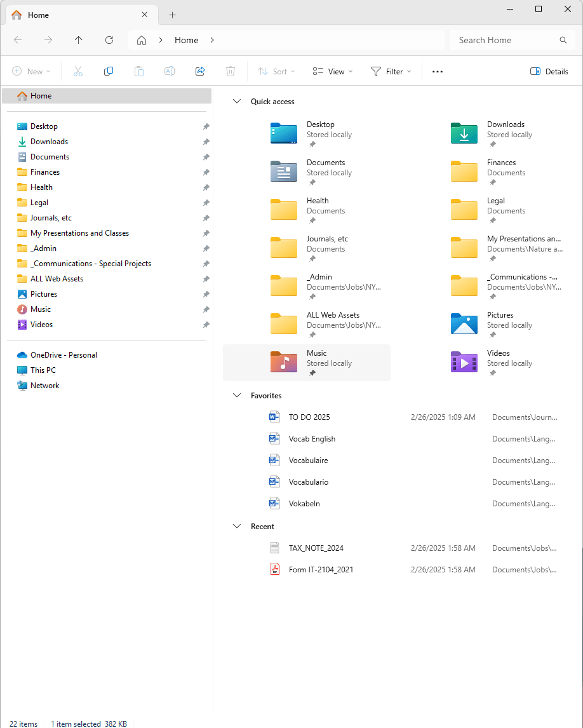Click the Copy icon in toolbar
The width and height of the screenshot is (583, 728).
[x=109, y=71]
